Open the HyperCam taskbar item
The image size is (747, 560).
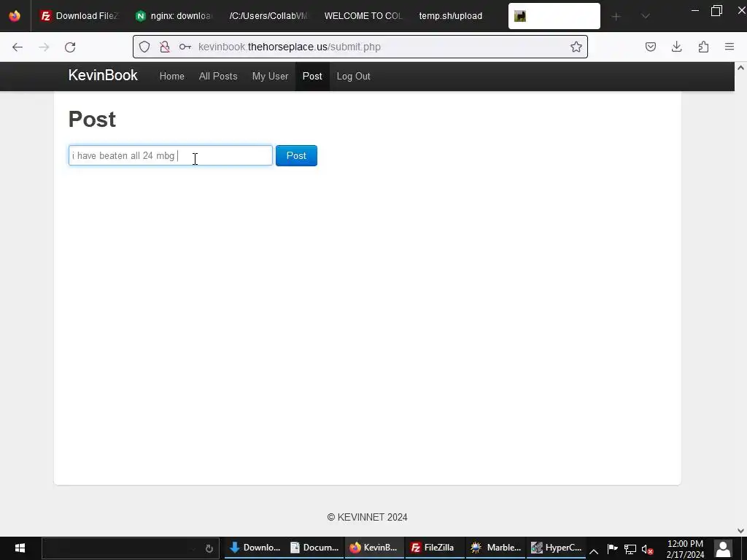(556, 548)
